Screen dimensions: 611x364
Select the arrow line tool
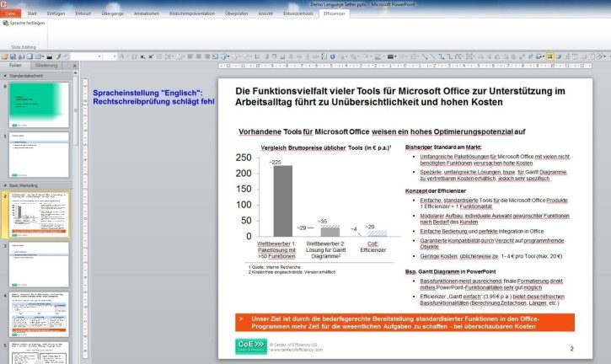(x=425, y=56)
